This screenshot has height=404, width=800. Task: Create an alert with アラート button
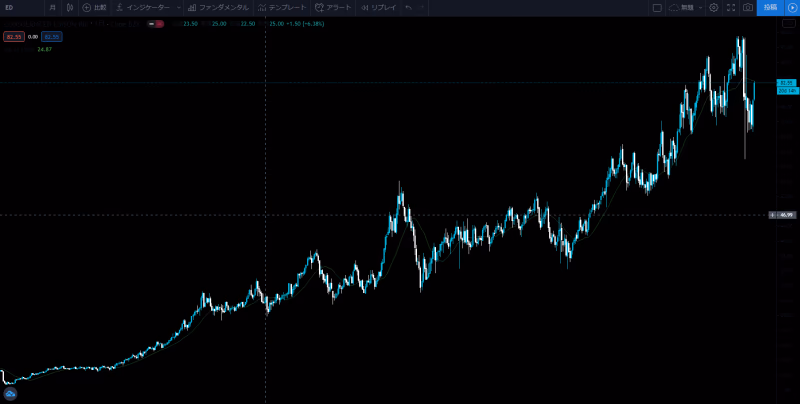334,7
